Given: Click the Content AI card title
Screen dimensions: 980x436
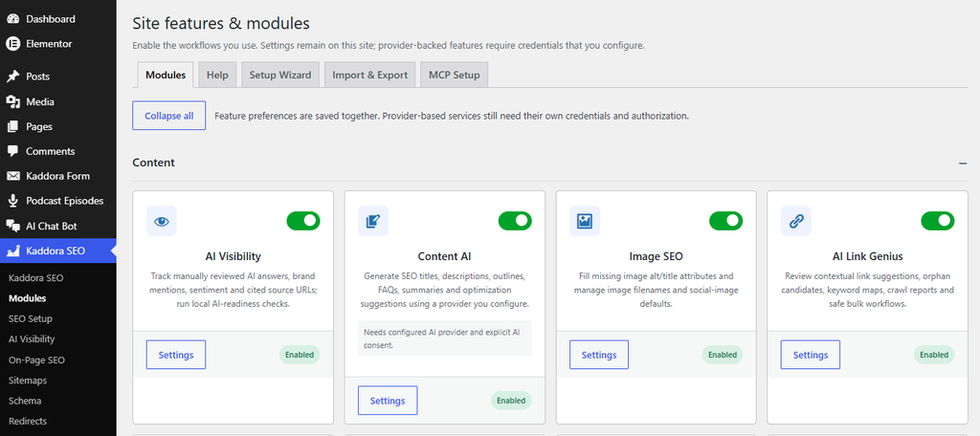Looking at the screenshot, I should (x=444, y=256).
